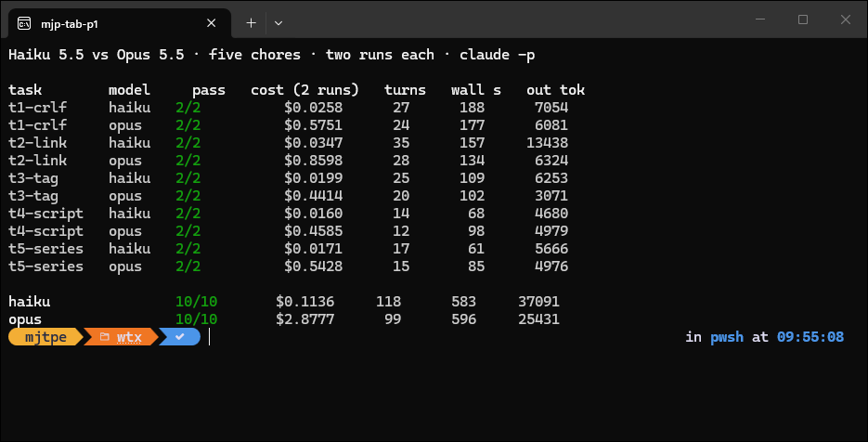Click the out tok value 7054
Viewport: 868px width, 442px height.
551,108
